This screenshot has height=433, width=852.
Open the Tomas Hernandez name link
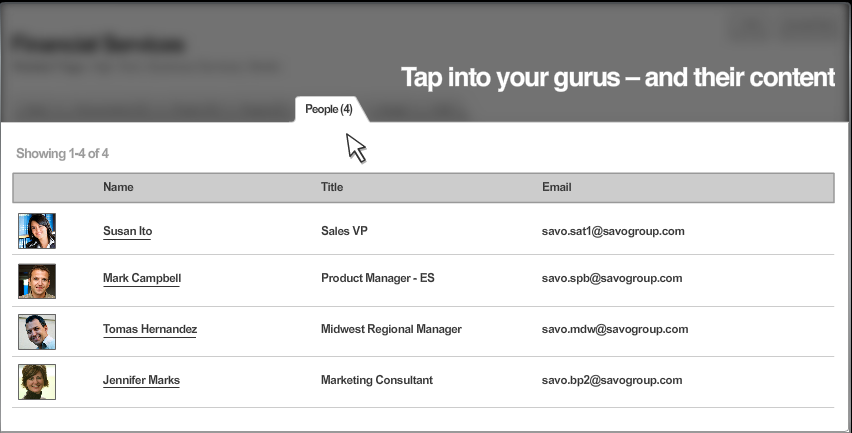pyautogui.click(x=150, y=330)
